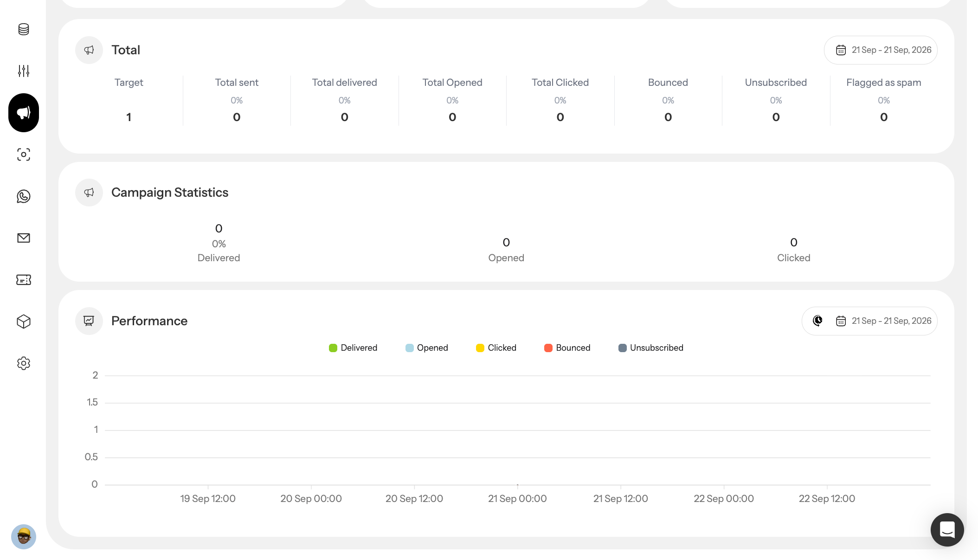Open the sliders controls sidebar icon
The image size is (978, 560).
(24, 71)
